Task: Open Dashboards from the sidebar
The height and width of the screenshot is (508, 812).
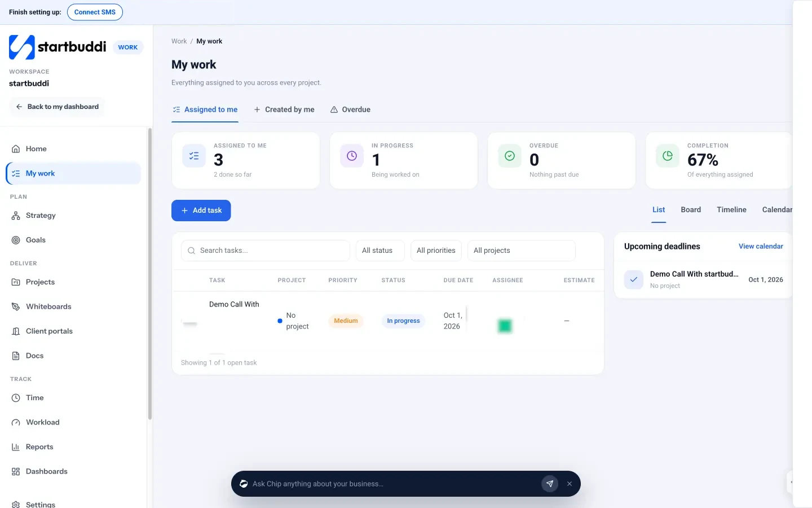Action: pyautogui.click(x=73, y=471)
